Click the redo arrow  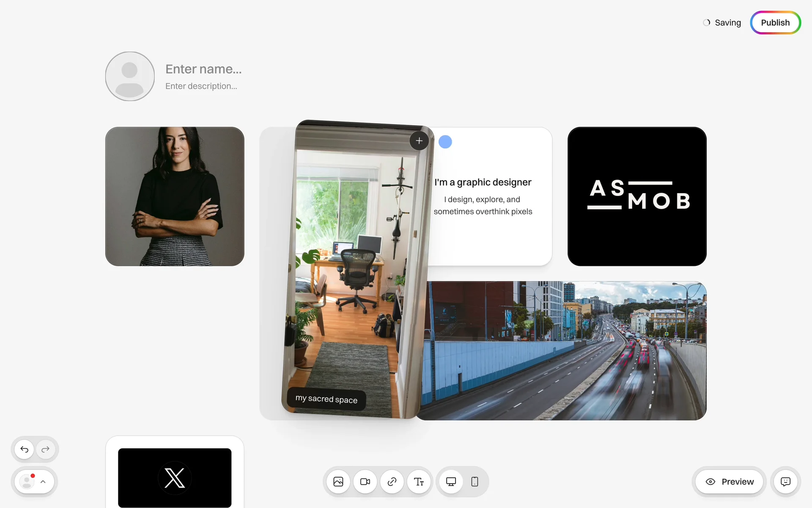coord(46,449)
